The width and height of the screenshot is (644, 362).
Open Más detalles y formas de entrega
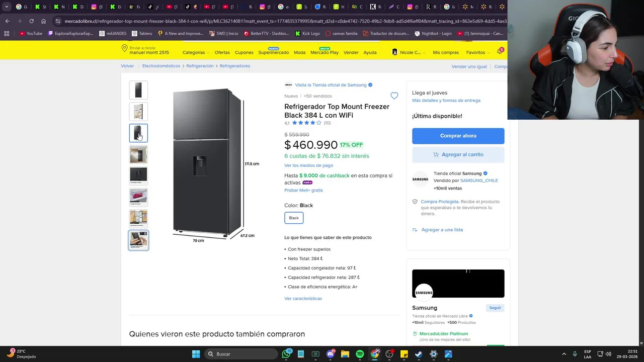pos(446,101)
